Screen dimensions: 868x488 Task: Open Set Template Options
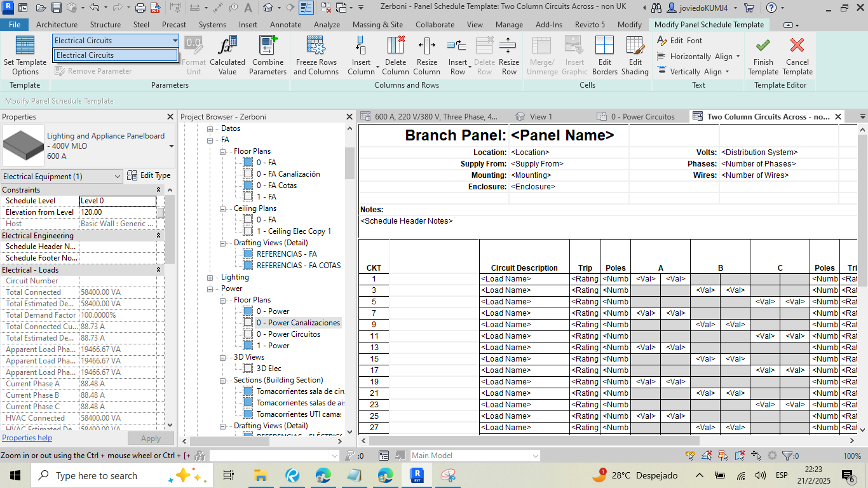(25, 56)
